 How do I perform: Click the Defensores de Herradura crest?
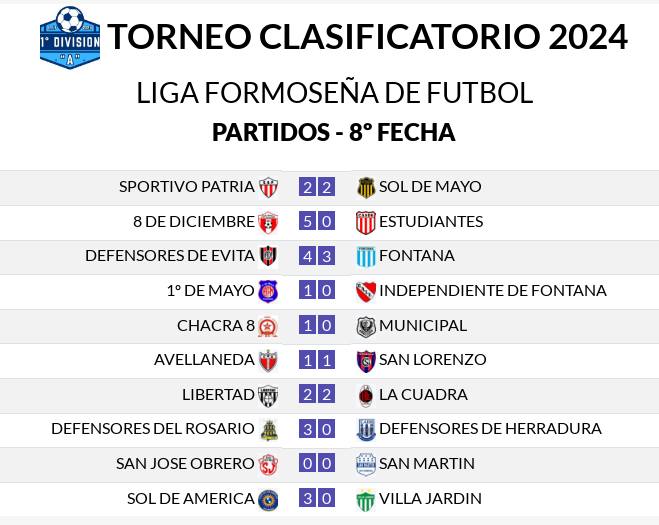point(366,430)
